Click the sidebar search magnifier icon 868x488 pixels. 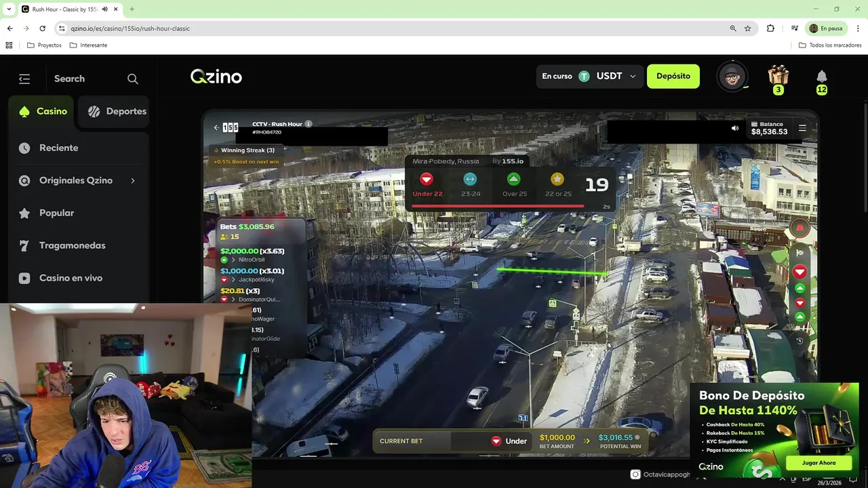click(133, 79)
